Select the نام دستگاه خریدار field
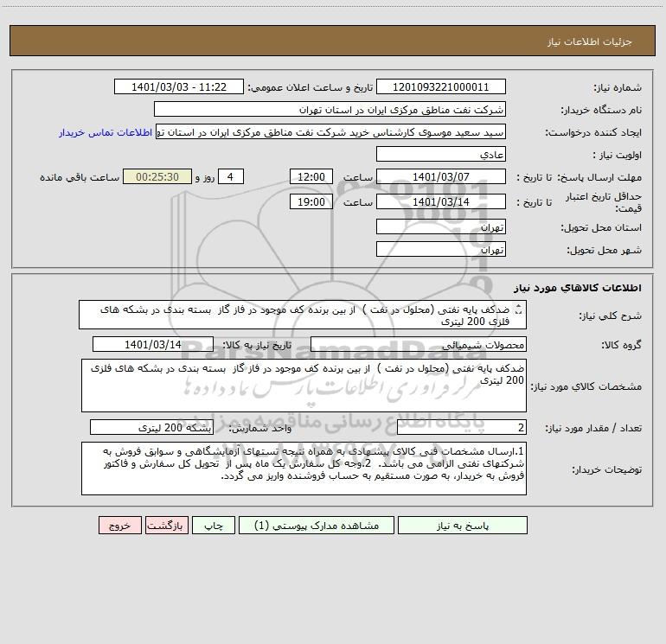Screen dimensions: 666x644 pos(330,109)
